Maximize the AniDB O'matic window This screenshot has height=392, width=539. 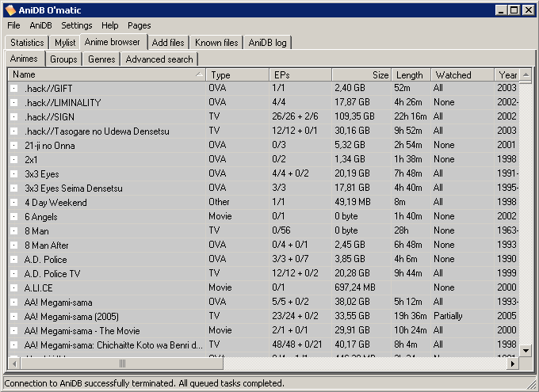tap(514, 10)
